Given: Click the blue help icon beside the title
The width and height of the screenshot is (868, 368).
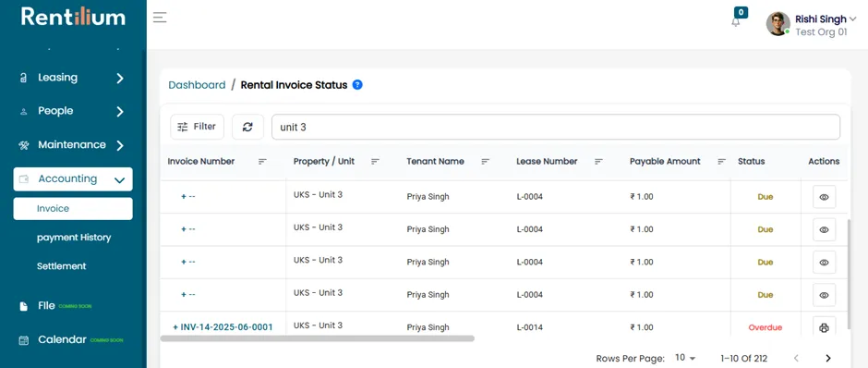Looking at the screenshot, I should pyautogui.click(x=357, y=85).
